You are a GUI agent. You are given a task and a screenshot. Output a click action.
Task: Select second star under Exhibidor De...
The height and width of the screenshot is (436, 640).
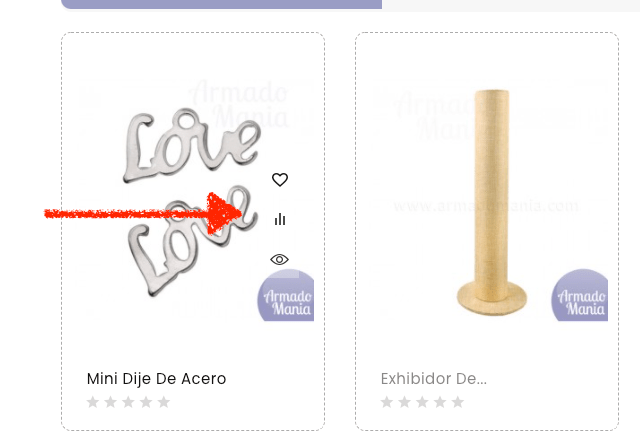404,402
